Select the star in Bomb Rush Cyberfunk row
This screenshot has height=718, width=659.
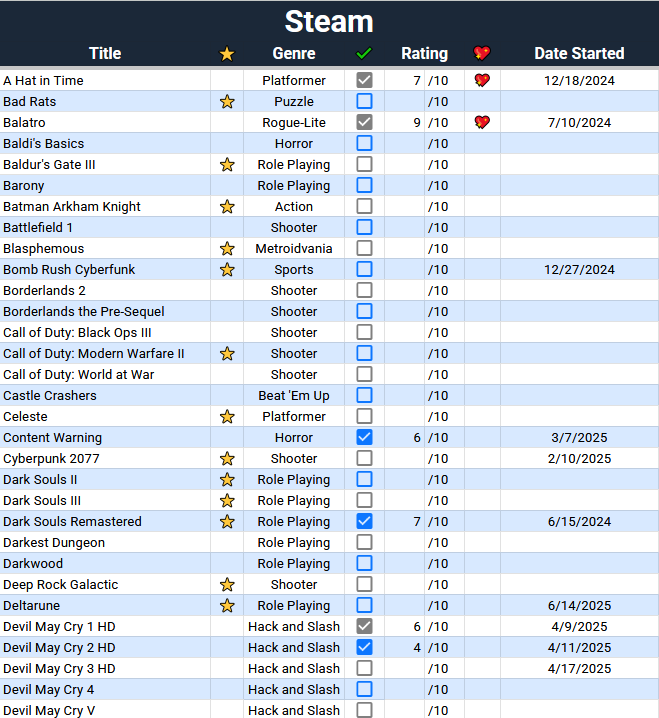227,269
